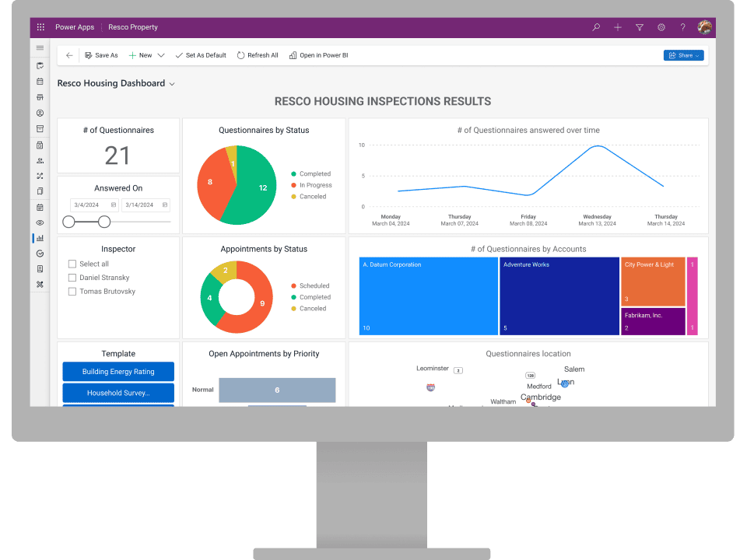
Task: Click the search magnifier icon in header
Action: click(596, 27)
